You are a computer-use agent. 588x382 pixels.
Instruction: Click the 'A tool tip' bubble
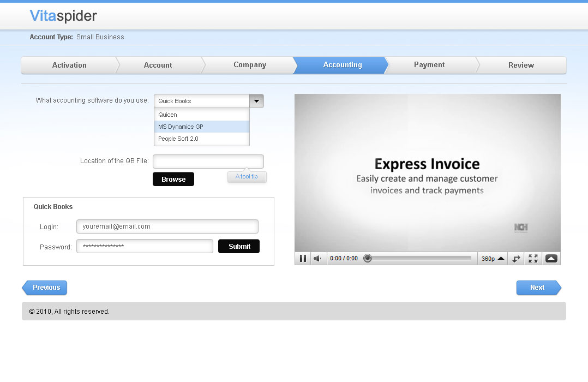coord(247,177)
